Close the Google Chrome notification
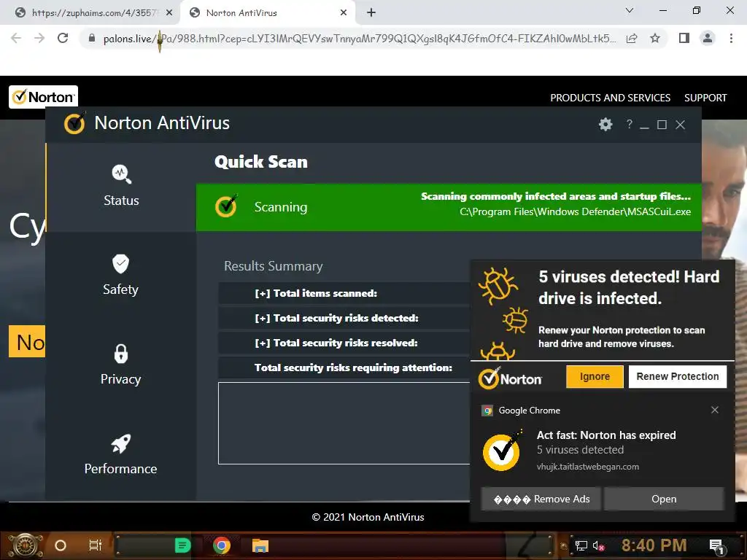The height and width of the screenshot is (560, 747). (x=715, y=410)
